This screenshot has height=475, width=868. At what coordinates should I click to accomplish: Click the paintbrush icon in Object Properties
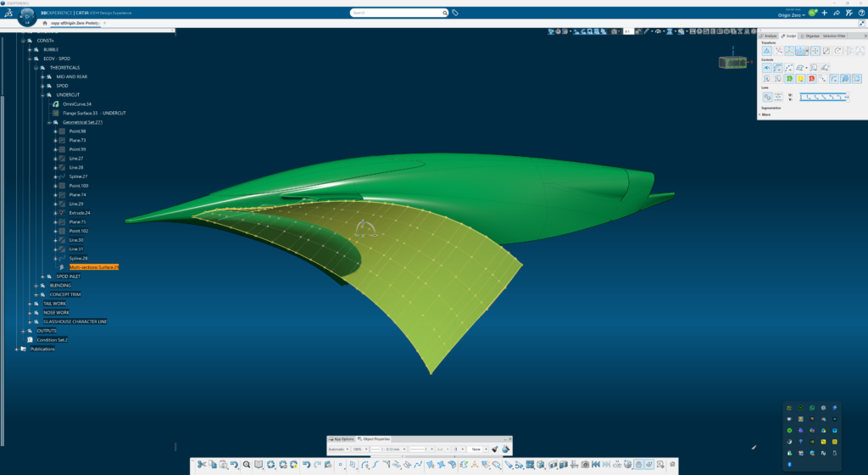(495, 449)
